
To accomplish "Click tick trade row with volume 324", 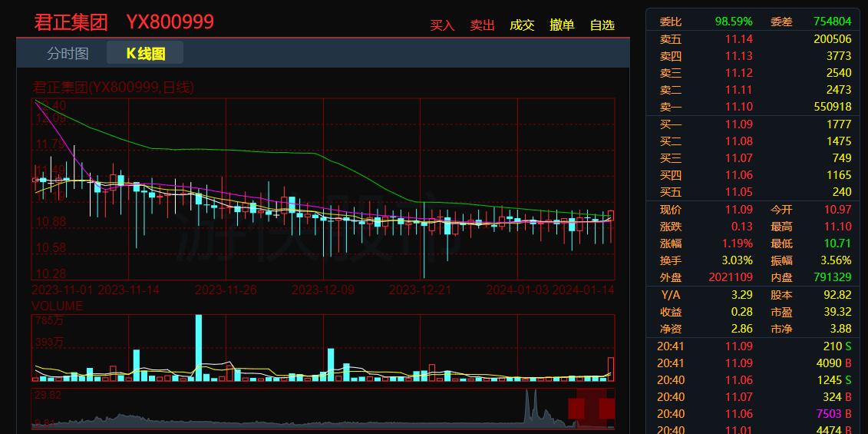I will point(753,397).
